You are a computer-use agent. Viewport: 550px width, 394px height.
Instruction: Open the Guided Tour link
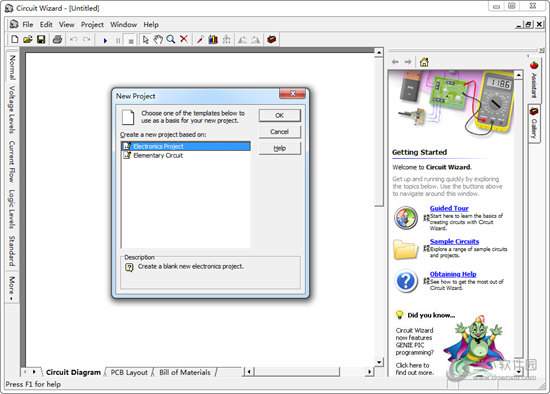pyautogui.click(x=449, y=208)
